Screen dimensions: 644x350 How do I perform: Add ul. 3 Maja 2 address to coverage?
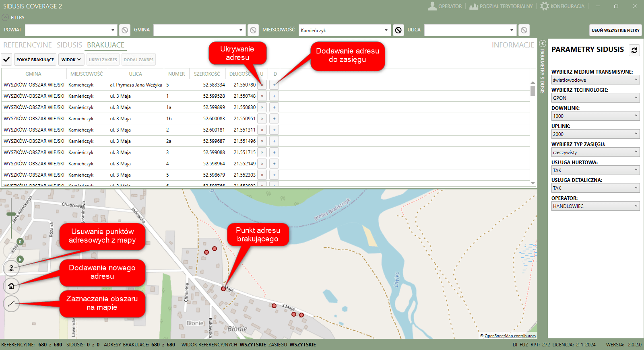tap(274, 130)
